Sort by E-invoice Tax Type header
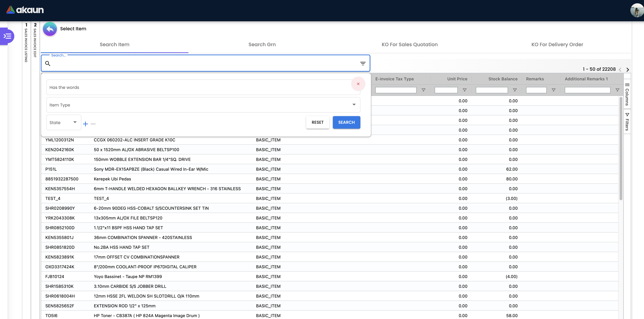644x319 pixels. [394, 79]
